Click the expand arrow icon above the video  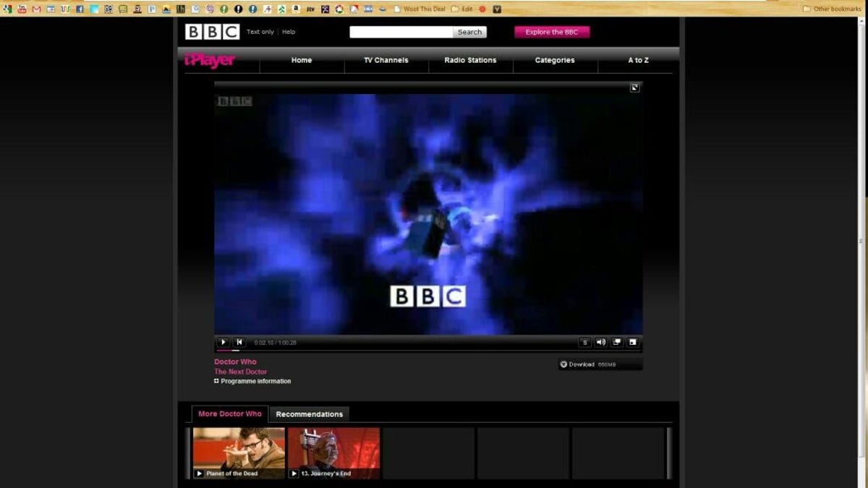pyautogui.click(x=634, y=87)
